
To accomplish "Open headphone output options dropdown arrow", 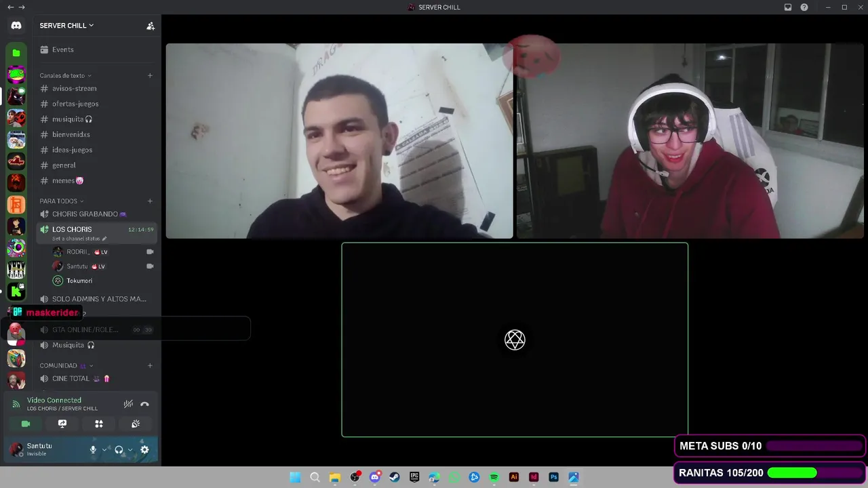I will coord(130,449).
